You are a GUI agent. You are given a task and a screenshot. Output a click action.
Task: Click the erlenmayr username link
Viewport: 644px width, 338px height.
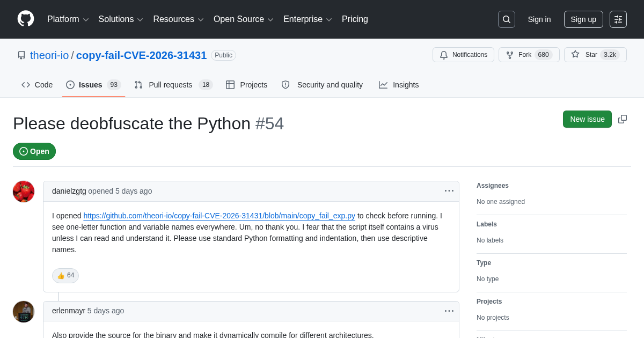pos(69,311)
